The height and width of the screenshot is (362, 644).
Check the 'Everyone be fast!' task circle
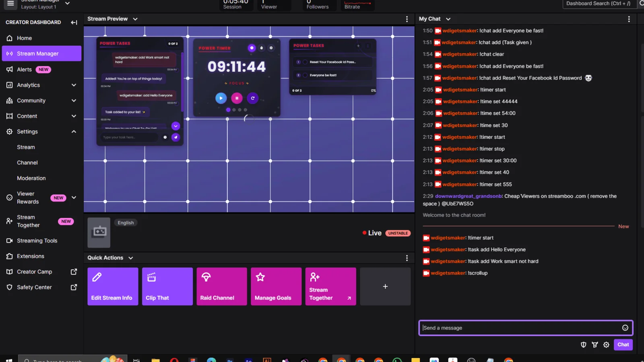305,75
